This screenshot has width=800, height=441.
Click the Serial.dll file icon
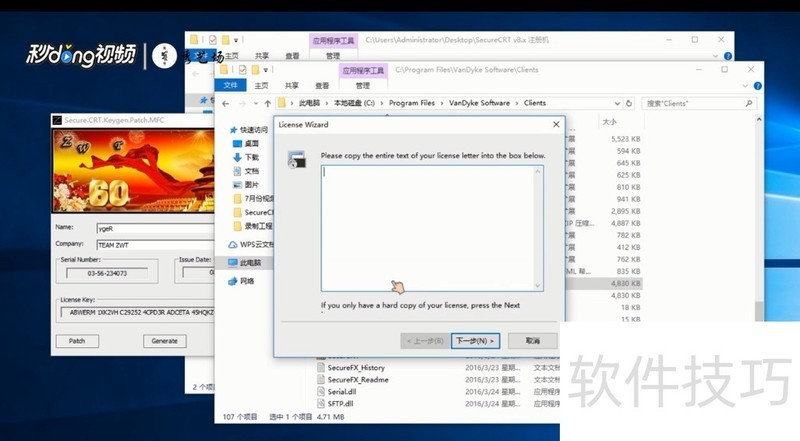pos(321,391)
